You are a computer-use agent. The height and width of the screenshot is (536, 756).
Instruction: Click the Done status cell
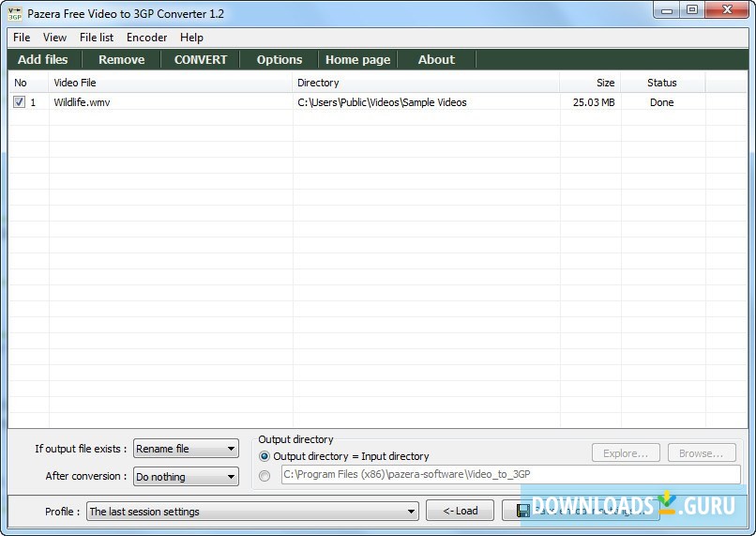point(661,102)
